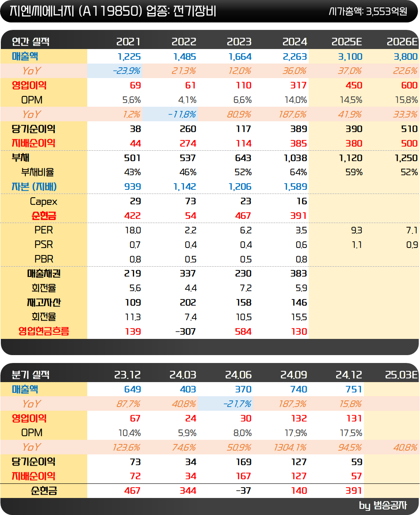The width and height of the screenshot is (420, 515).
Task: Click the 2026E operating profit value 600
Action: pyautogui.click(x=410, y=86)
